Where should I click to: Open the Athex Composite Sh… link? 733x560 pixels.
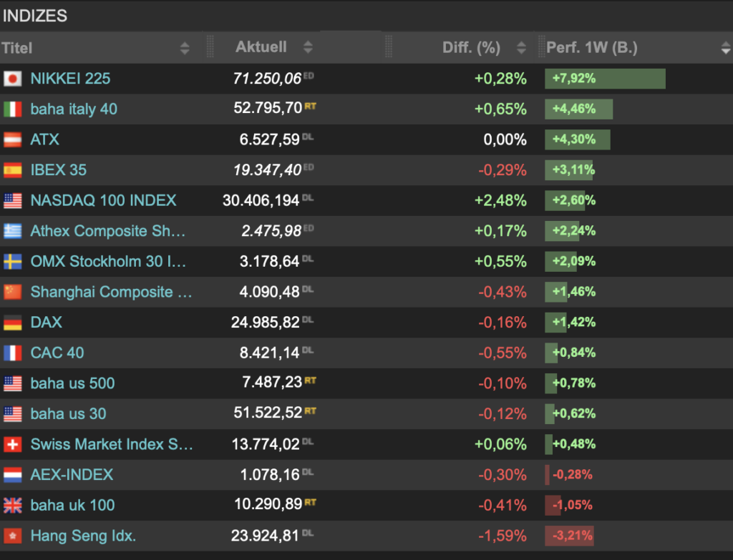click(x=108, y=231)
